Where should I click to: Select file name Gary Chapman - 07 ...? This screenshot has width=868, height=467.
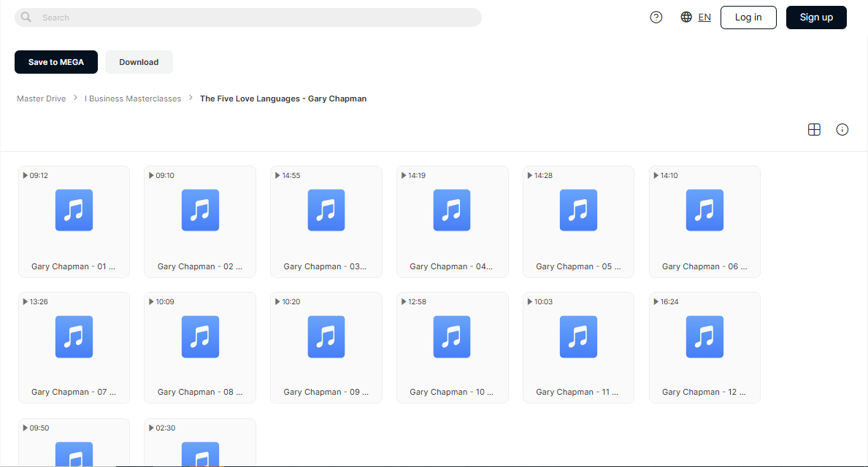74,392
